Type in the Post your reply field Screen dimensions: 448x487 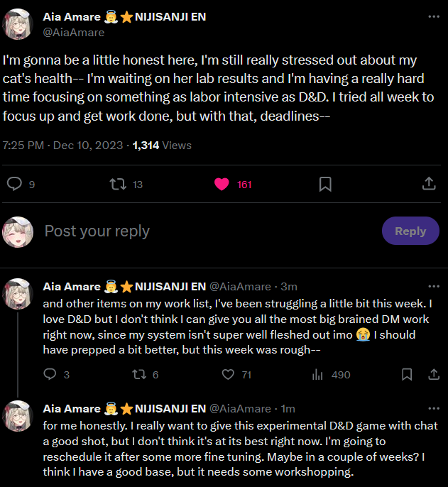pos(206,231)
